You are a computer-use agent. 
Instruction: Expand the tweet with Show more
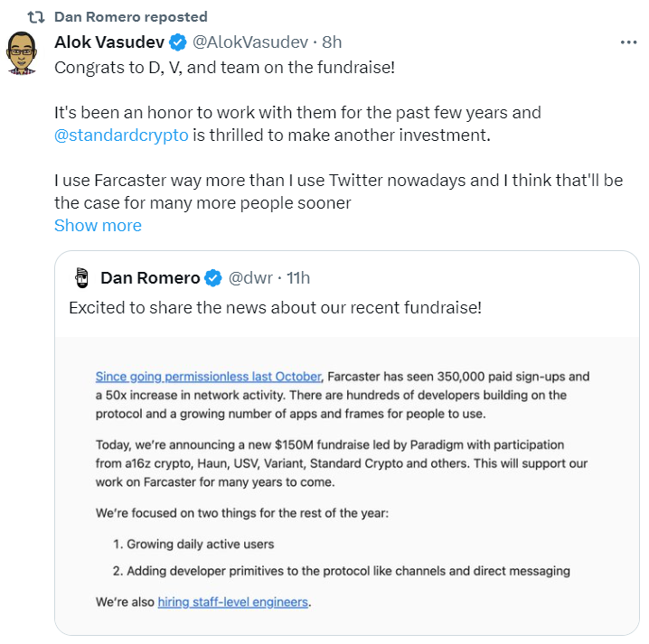click(98, 226)
